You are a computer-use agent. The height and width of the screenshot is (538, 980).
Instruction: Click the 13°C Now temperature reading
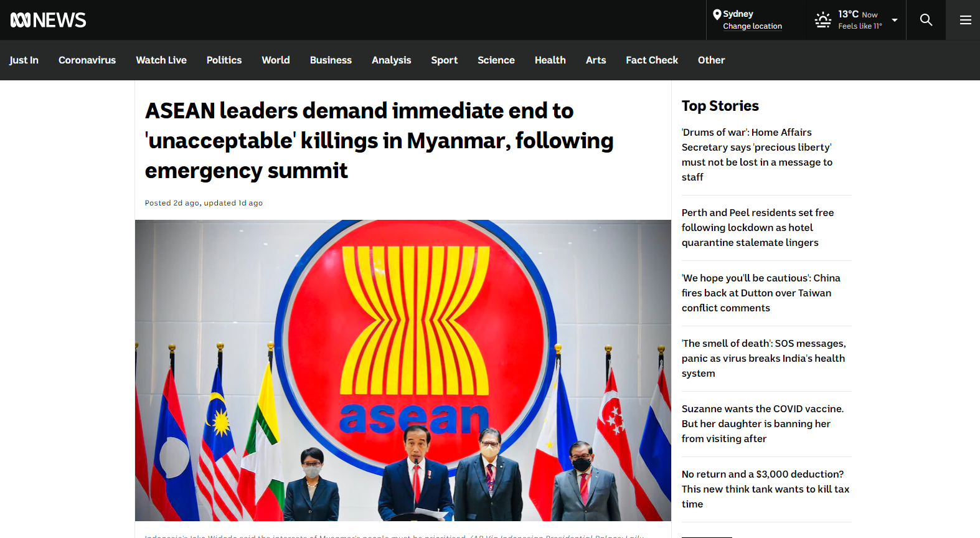coord(857,14)
